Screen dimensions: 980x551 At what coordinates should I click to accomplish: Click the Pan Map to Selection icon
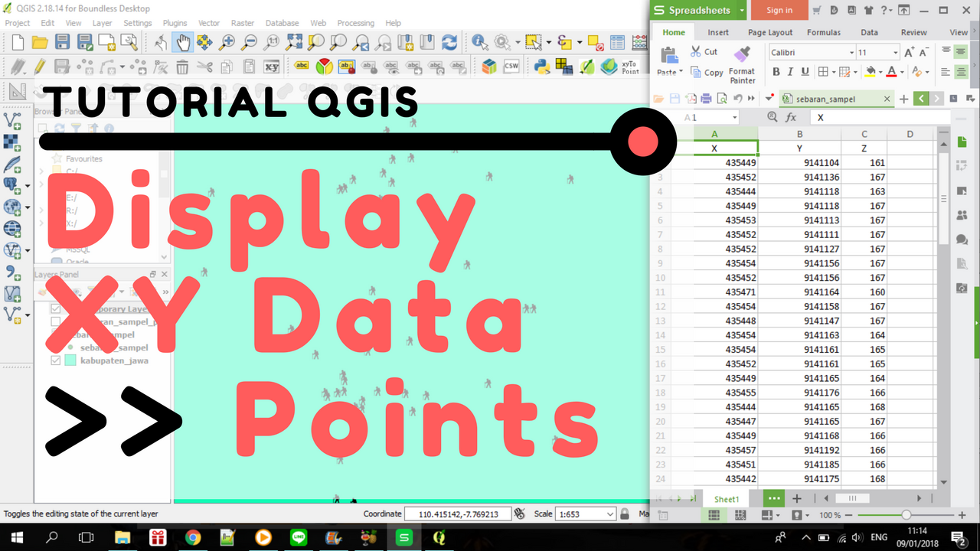tap(204, 42)
